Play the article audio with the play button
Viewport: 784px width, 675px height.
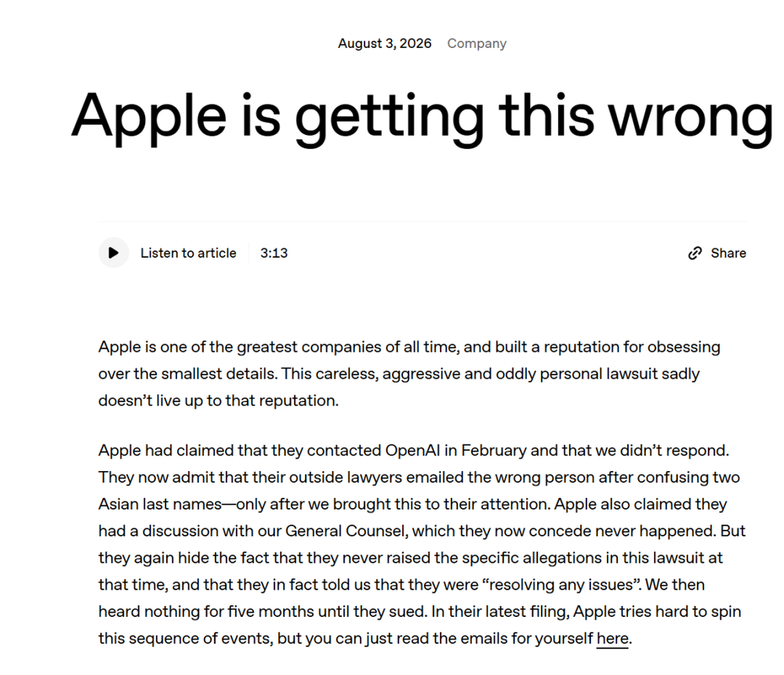point(114,252)
